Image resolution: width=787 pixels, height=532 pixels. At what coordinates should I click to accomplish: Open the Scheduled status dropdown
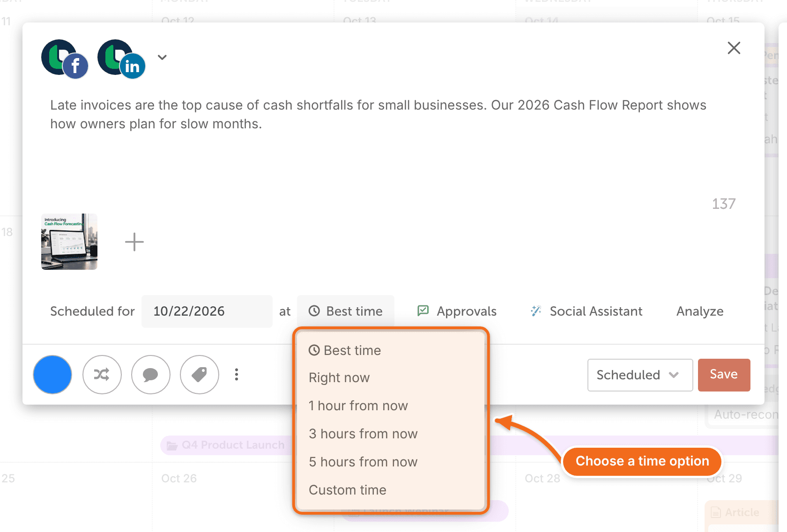point(640,375)
